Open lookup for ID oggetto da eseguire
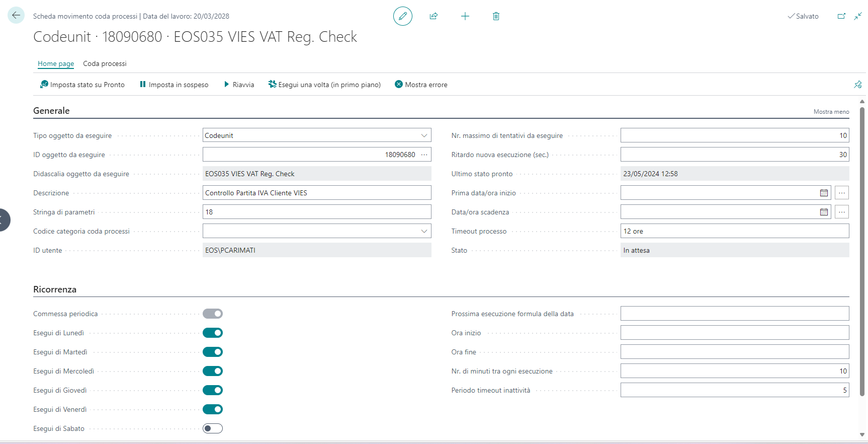Screen dimensions: 868x444 (x=424, y=155)
